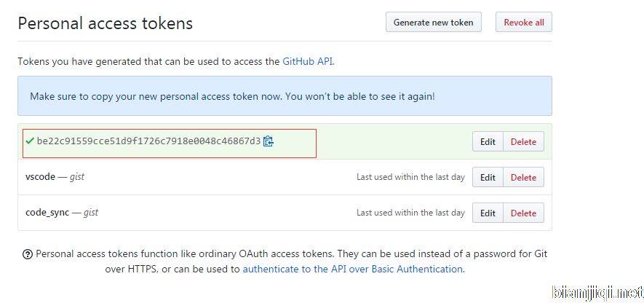Edit the newly generated token
Image resolution: width=644 pixels, height=303 pixels.
488,142
